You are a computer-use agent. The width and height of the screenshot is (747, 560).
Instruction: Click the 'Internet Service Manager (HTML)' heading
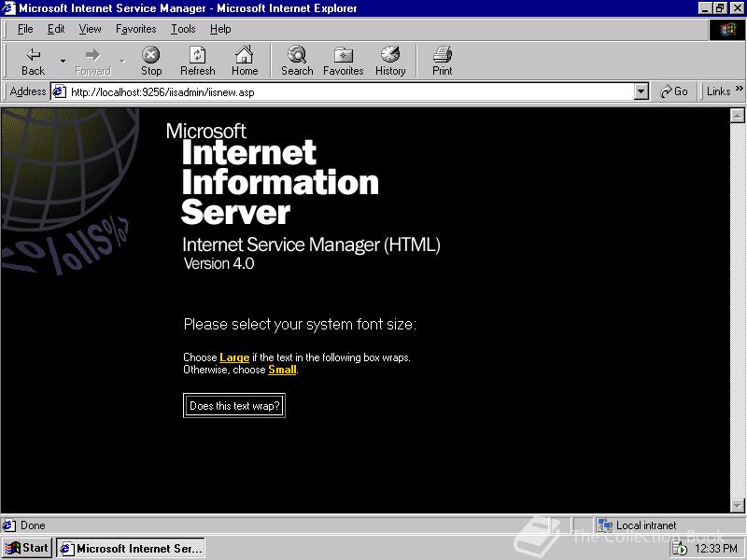(x=311, y=245)
